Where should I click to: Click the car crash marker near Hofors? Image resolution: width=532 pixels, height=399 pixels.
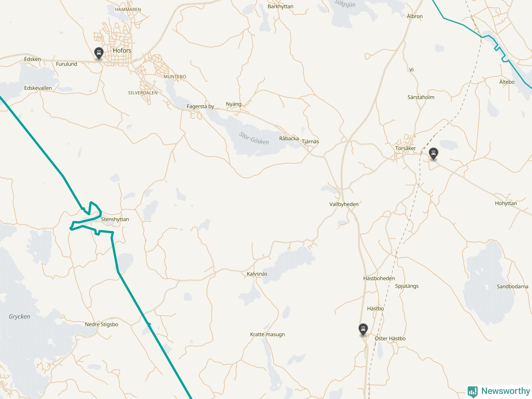[x=99, y=53]
